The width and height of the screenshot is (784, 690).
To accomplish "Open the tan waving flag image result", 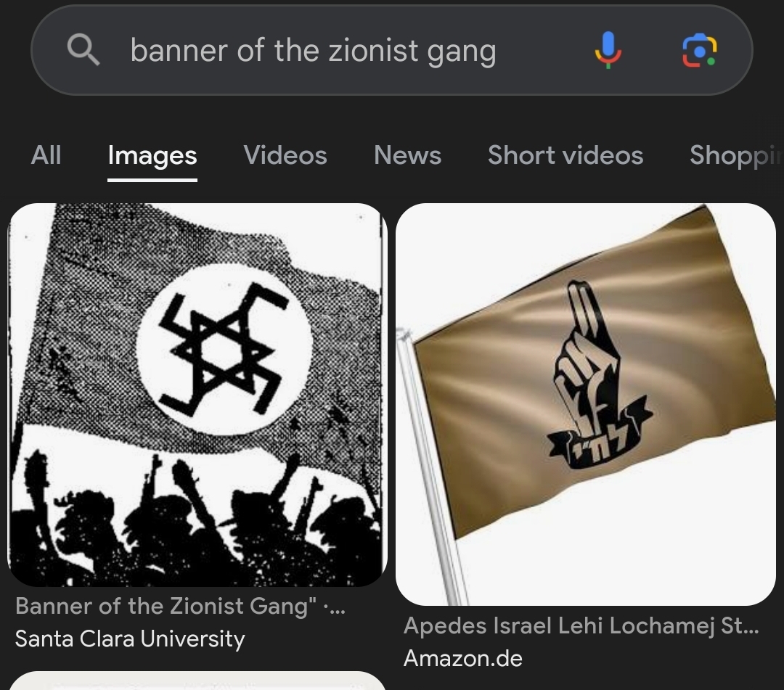I will 586,404.
